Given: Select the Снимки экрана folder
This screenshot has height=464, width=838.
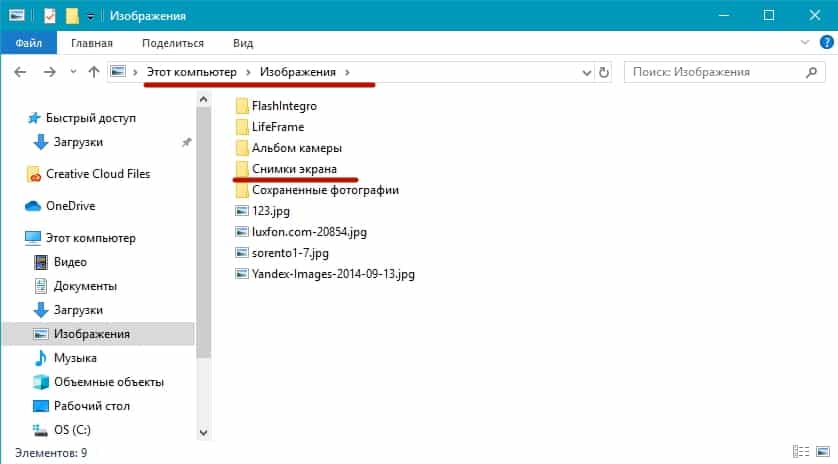Looking at the screenshot, I should click(x=294, y=169).
